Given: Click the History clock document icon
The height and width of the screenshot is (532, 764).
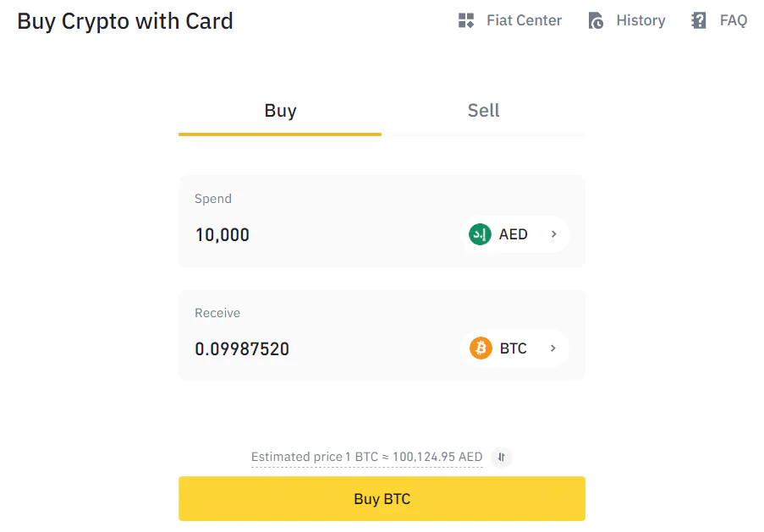Looking at the screenshot, I should point(596,20).
